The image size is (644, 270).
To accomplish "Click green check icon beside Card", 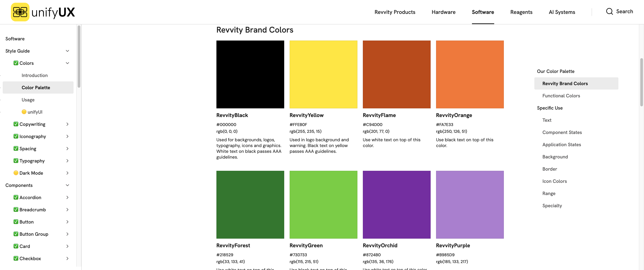I will 16,246.
